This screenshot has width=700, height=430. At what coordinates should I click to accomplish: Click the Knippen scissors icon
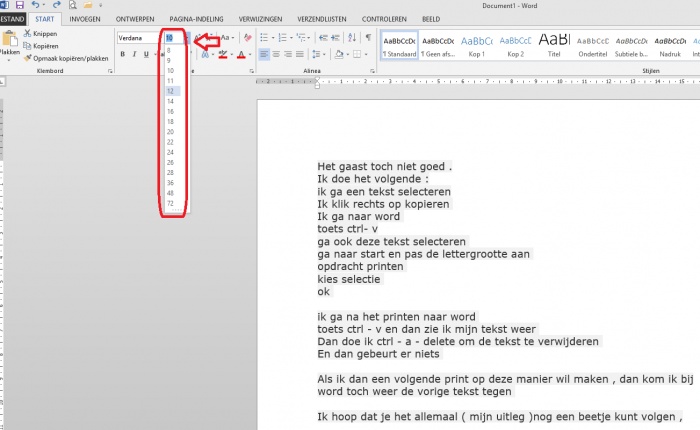(x=28, y=33)
